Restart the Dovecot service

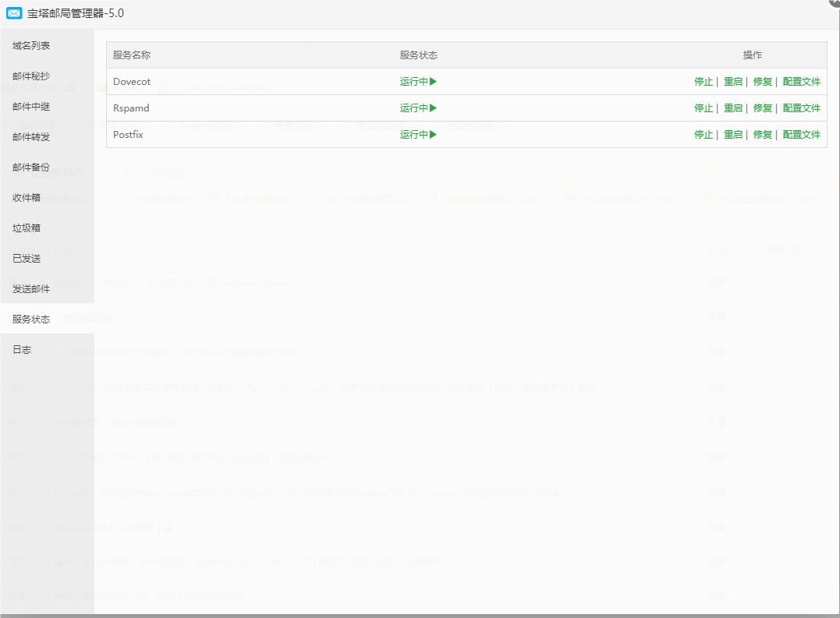[x=733, y=81]
